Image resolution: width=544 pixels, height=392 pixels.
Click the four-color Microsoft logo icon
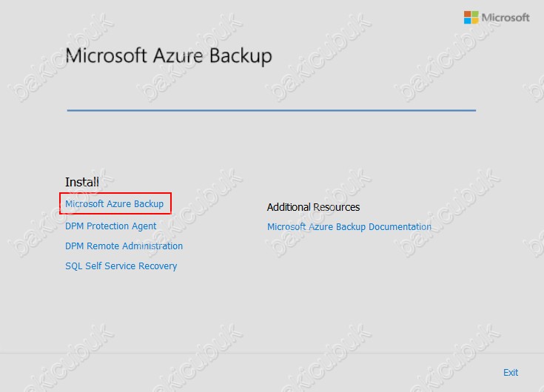471,17
